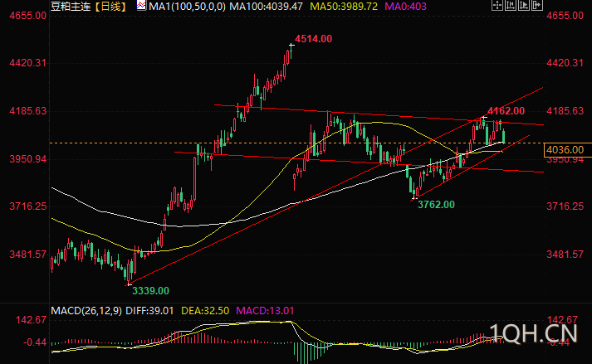
Task: Click the play-forward axis icon
Action: tap(523, 5)
